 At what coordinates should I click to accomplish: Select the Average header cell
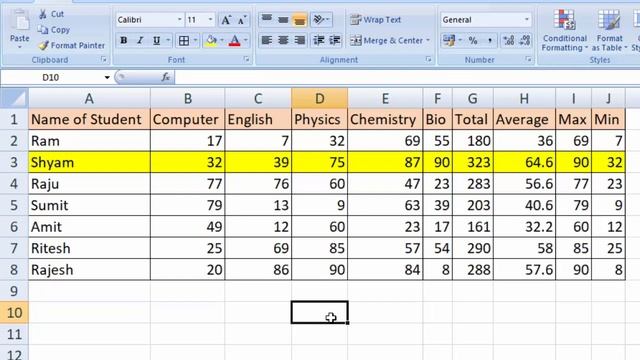point(524,119)
